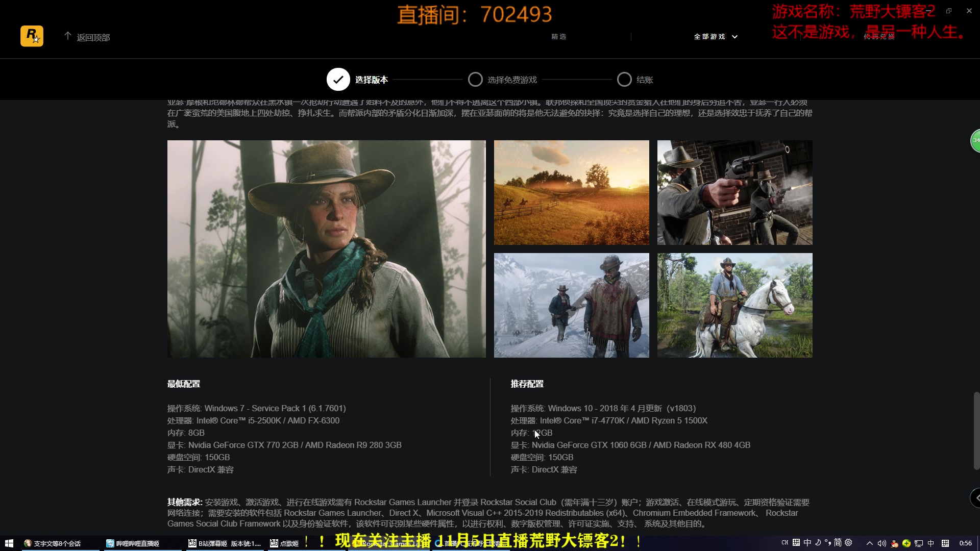Open the gunfight revolver screenshot

click(x=734, y=193)
